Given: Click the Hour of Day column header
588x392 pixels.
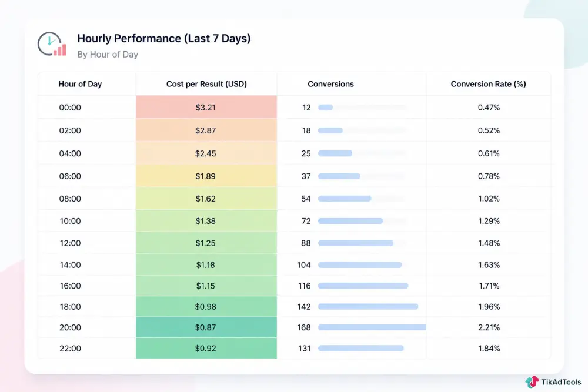Looking at the screenshot, I should [x=80, y=84].
